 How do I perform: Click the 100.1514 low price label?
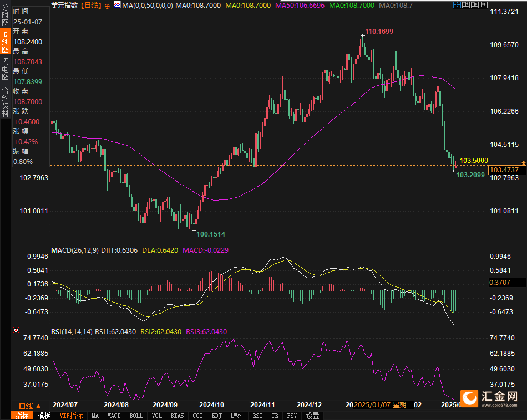point(211,234)
